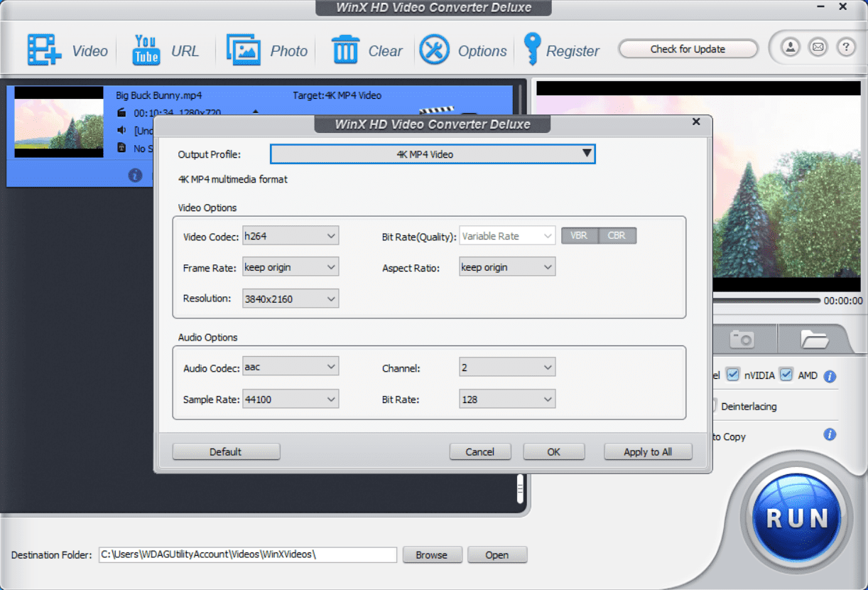Click the Destination Folder path field

coord(247,554)
